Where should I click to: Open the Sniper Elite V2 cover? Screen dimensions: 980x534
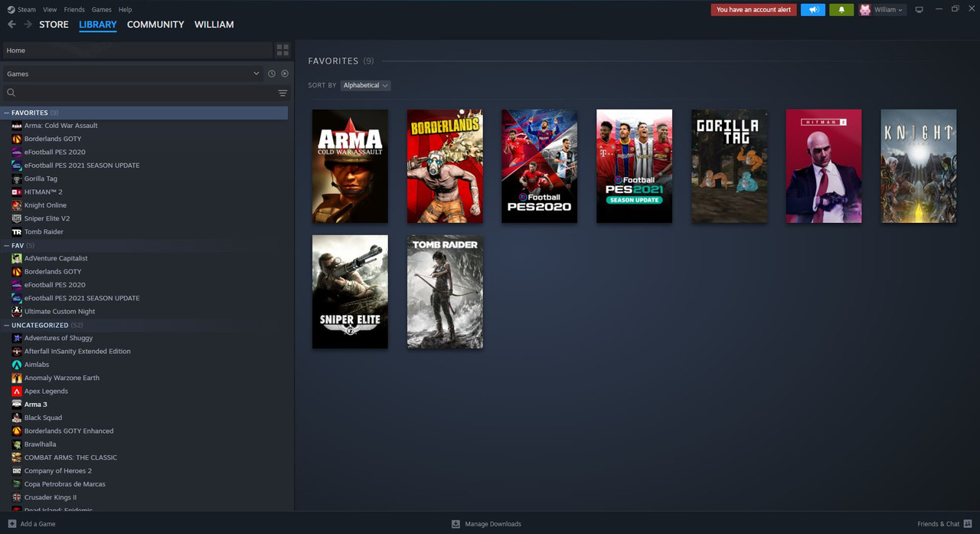tap(350, 292)
